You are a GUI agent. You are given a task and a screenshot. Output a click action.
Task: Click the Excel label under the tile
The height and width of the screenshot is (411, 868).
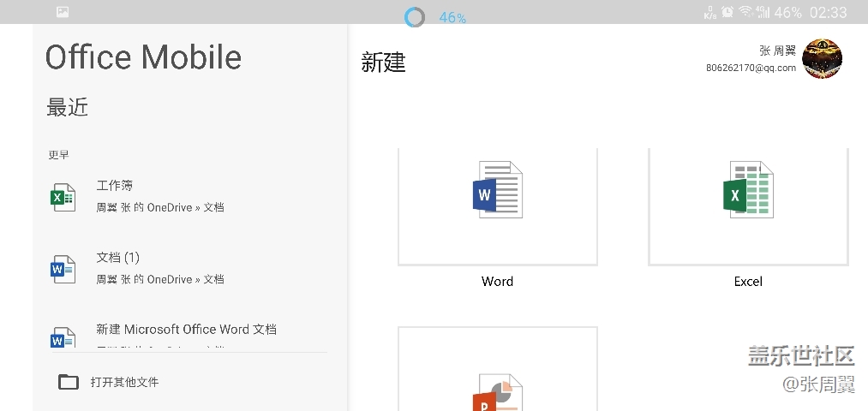(748, 281)
